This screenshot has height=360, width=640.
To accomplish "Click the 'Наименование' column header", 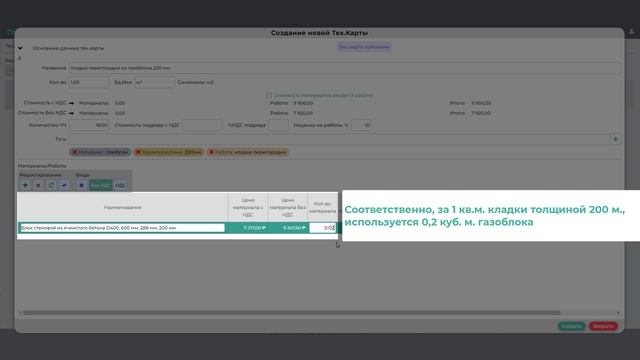I will click(122, 207).
